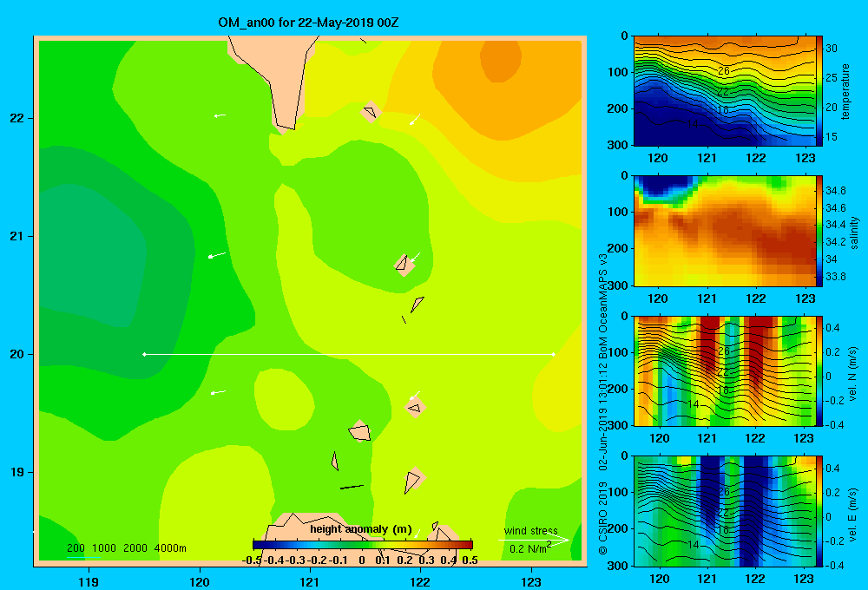Image resolution: width=868 pixels, height=590 pixels.
Task: Open the temperature section plot
Action: click(x=724, y=91)
